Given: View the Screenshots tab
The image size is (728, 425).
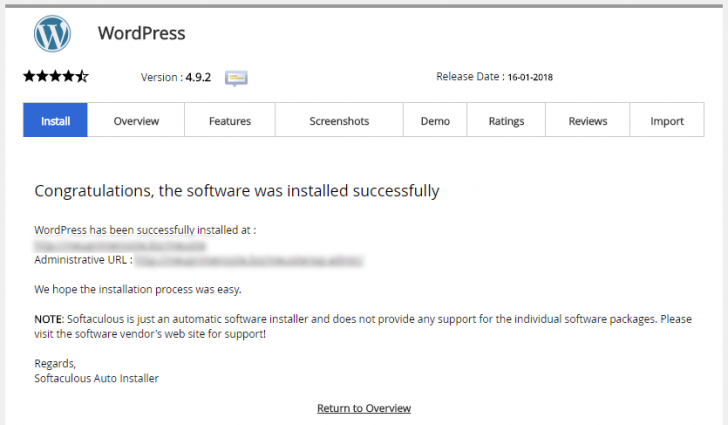Looking at the screenshot, I should (339, 121).
